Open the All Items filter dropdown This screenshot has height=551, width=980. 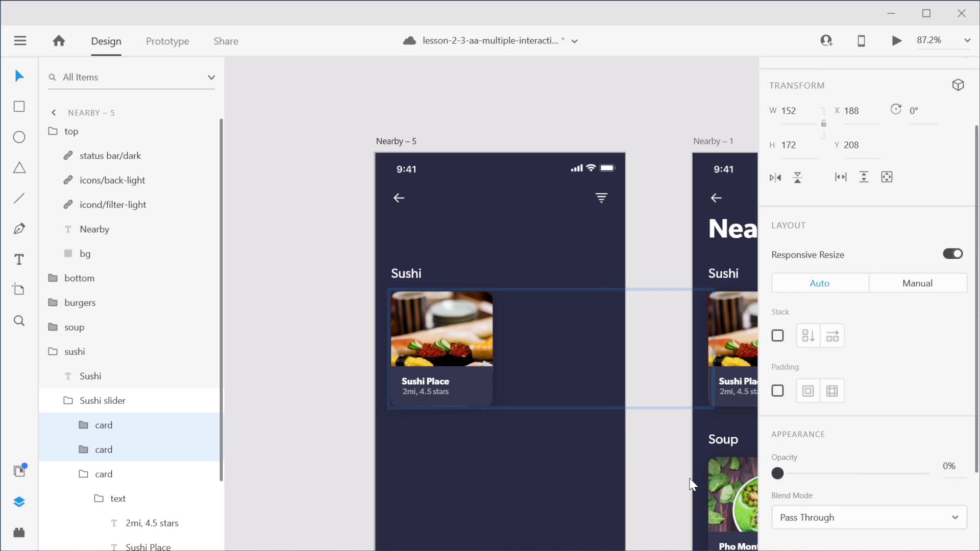[x=211, y=78]
